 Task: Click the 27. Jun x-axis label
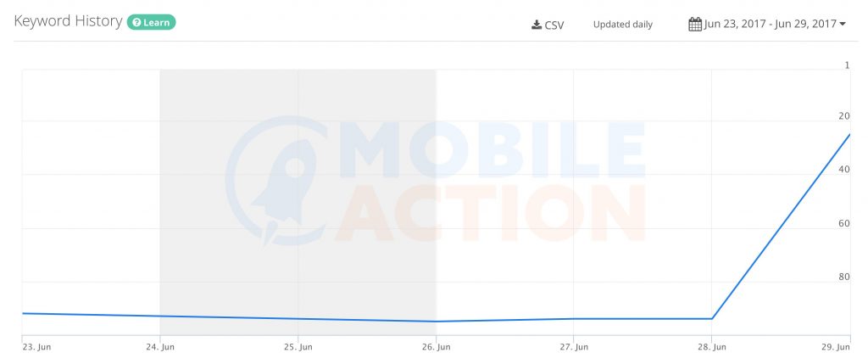[x=574, y=346]
